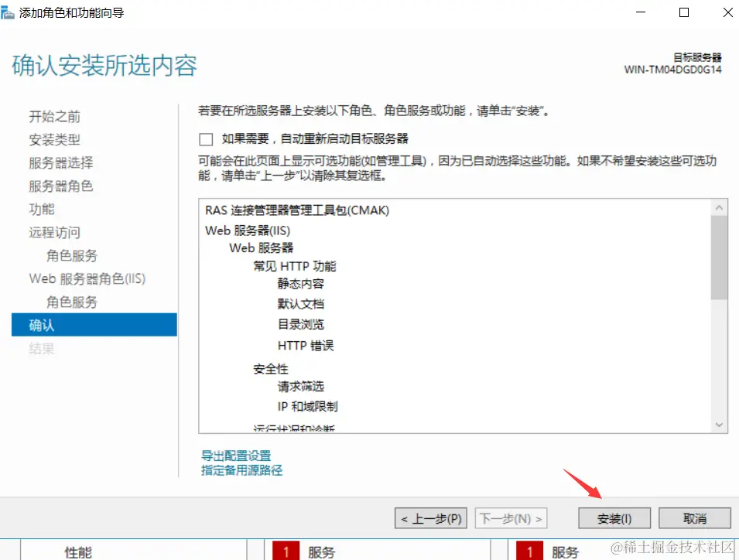The image size is (739, 560).
Task: Select the 远程访问 step in the sidebar
Action: pos(55,232)
